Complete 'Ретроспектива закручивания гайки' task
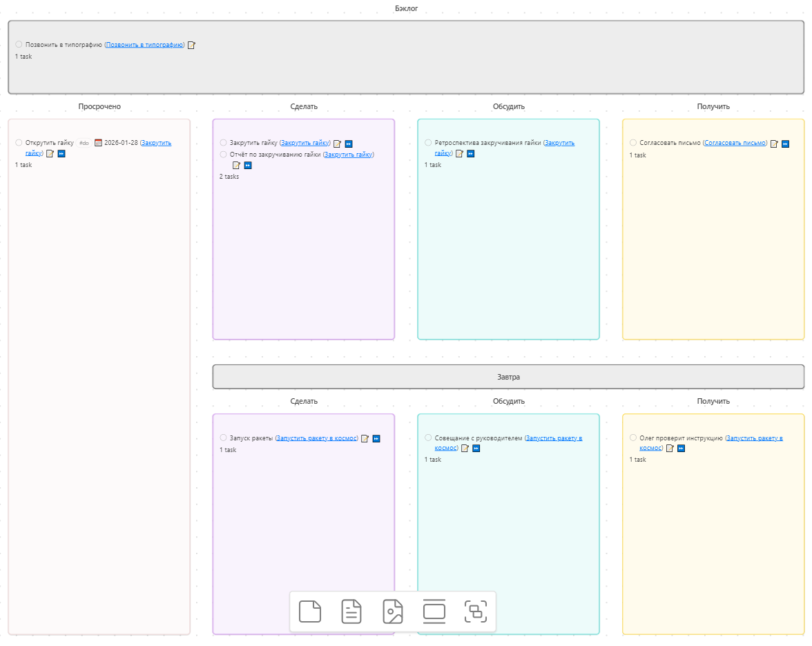The width and height of the screenshot is (812, 646). [428, 143]
